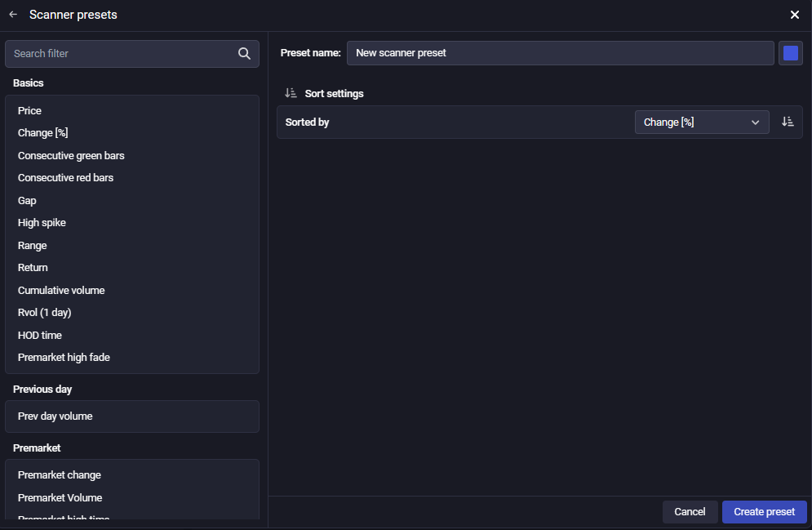Screen dimensions: 812x530
Task: Add the Return filter
Action: point(33,268)
